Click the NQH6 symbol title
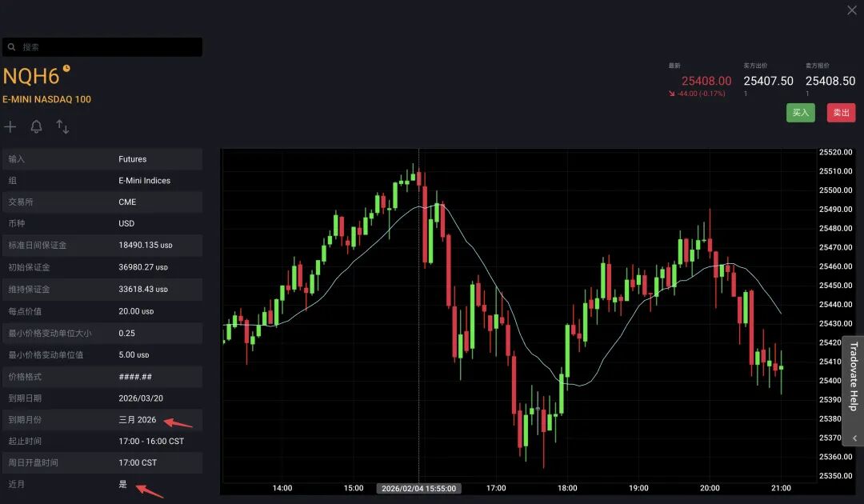 click(x=31, y=77)
